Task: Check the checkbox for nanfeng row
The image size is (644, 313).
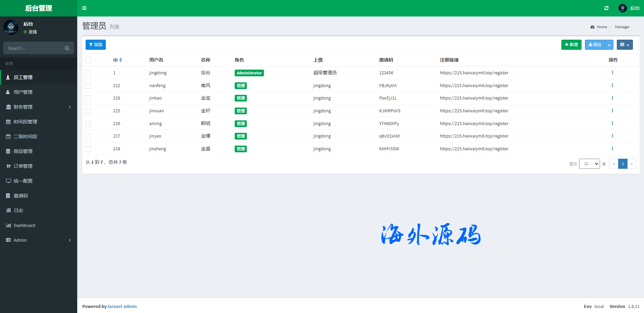Action: click(x=88, y=86)
